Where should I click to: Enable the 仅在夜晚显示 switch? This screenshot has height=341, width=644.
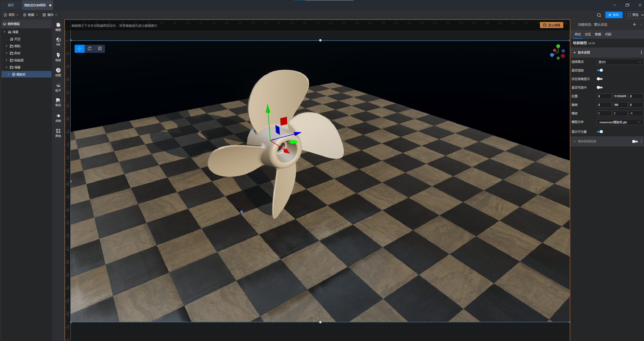(x=600, y=79)
